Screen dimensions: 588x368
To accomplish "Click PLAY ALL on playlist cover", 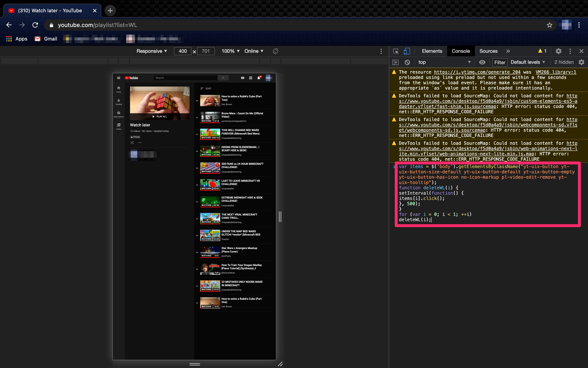I will [160, 117].
